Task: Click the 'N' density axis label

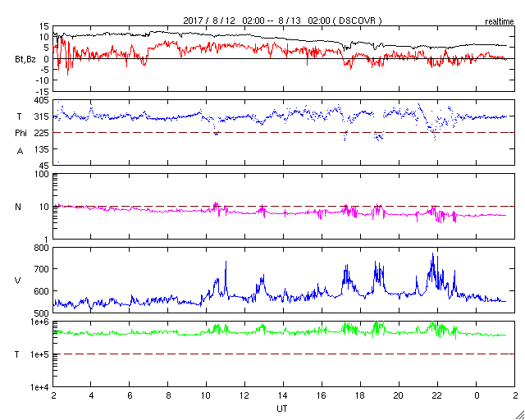Action: click(18, 207)
